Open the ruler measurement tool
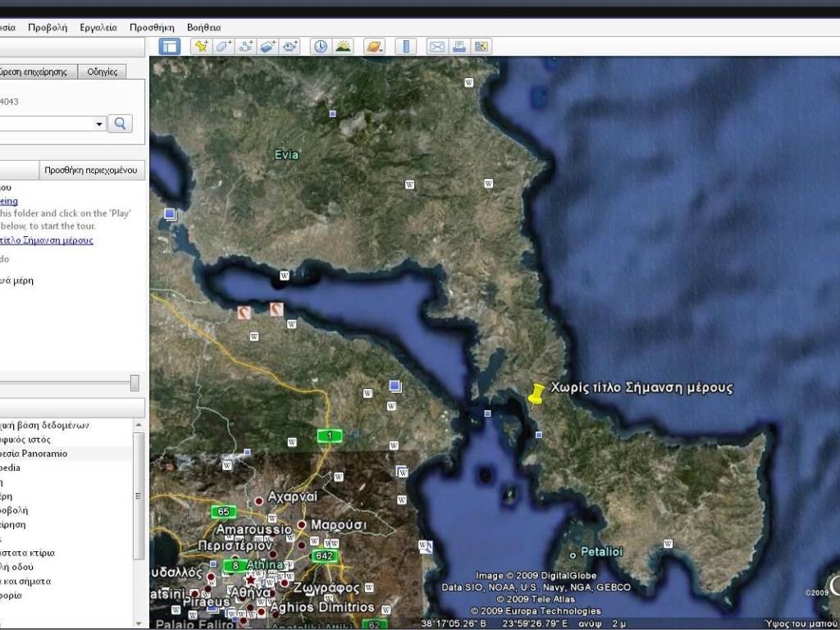The height and width of the screenshot is (630, 840). tap(406, 47)
